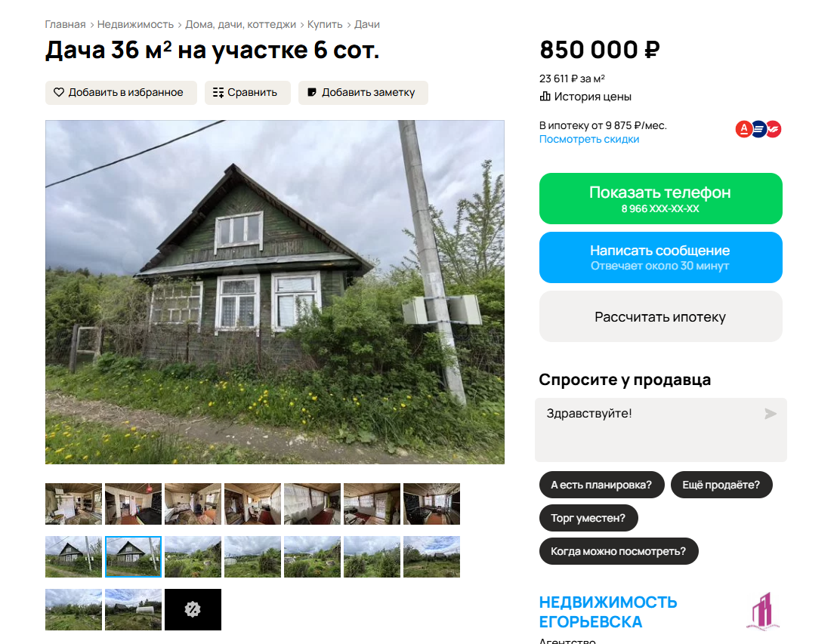This screenshot has height=644, width=837.
Task: Open Посмотреть скидки link
Action: click(588, 139)
